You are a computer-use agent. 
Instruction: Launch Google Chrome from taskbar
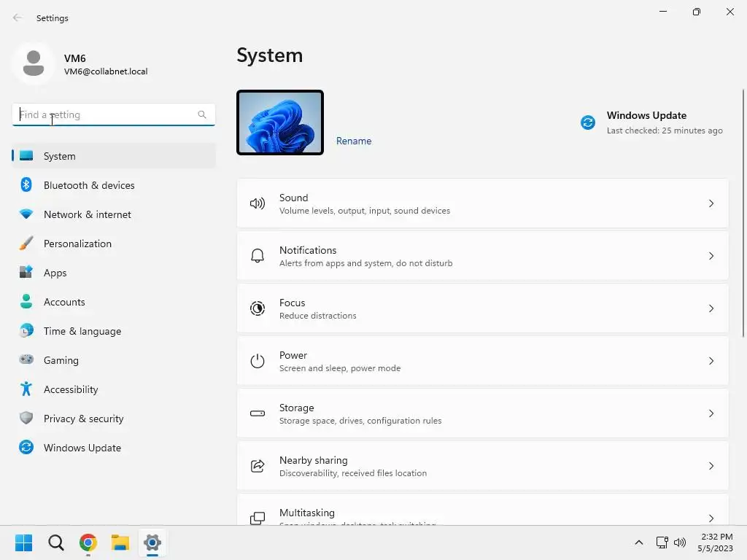click(x=88, y=542)
